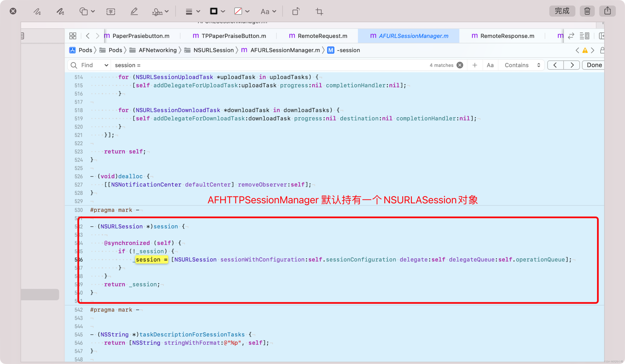Screen dimensions: 625x364
Task: Toggle the editor options layout icon
Action: click(x=584, y=36)
